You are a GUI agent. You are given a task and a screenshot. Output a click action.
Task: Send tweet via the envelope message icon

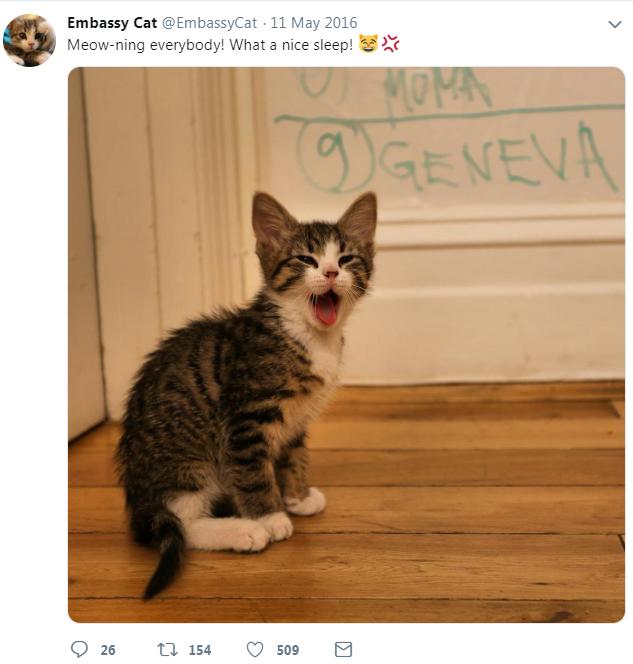(343, 649)
